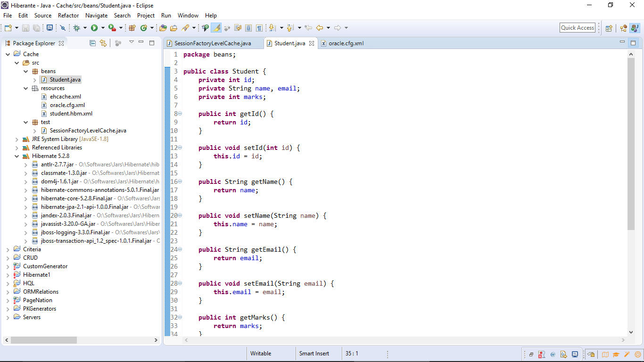
Task: Toggle Link with Editor in Package Explorer
Action: (104, 42)
